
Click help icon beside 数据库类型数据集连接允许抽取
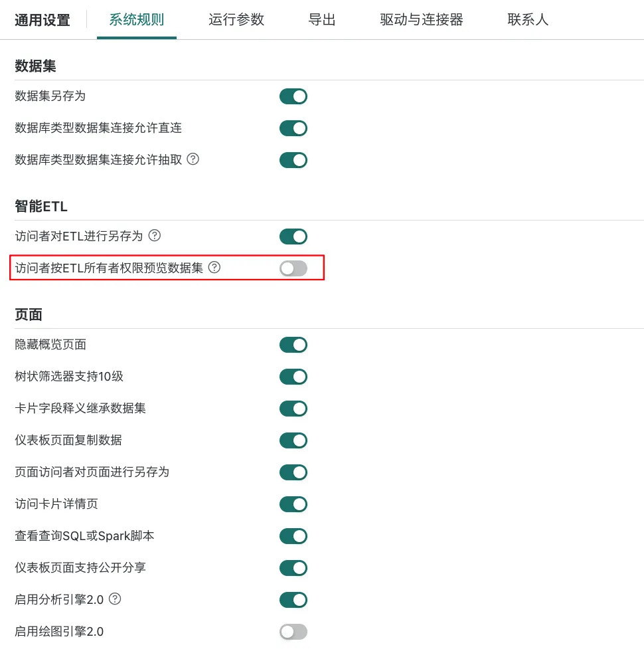point(193,159)
